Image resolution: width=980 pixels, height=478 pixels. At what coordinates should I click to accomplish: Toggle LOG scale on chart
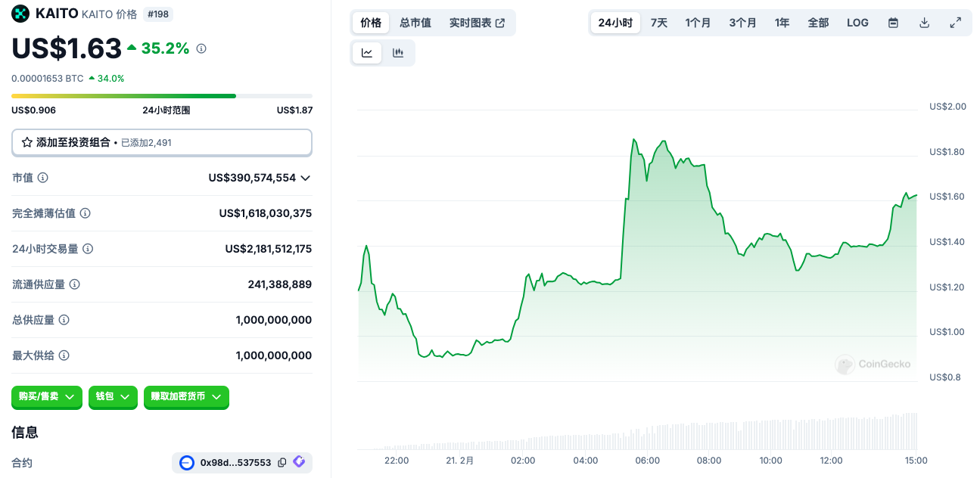tap(857, 23)
